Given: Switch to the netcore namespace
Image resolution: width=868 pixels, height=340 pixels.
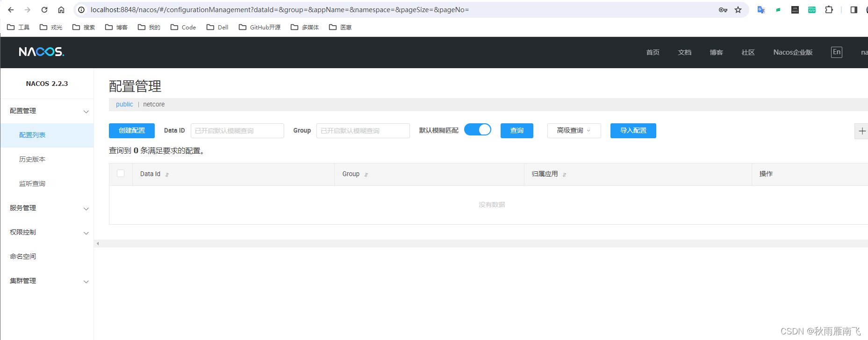Looking at the screenshot, I should coord(154,105).
